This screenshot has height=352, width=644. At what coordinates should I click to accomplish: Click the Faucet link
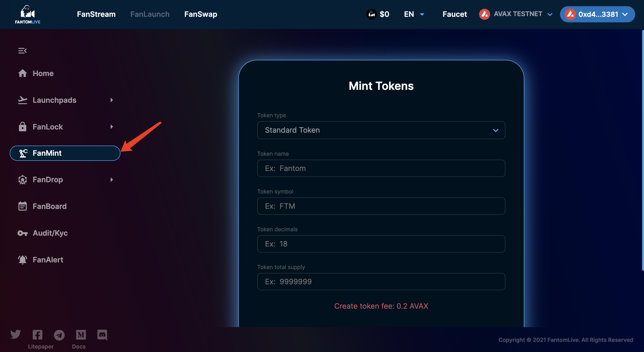[x=454, y=14]
